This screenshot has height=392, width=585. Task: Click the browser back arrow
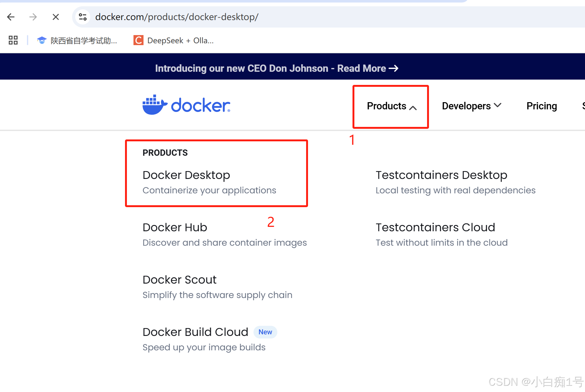11,17
